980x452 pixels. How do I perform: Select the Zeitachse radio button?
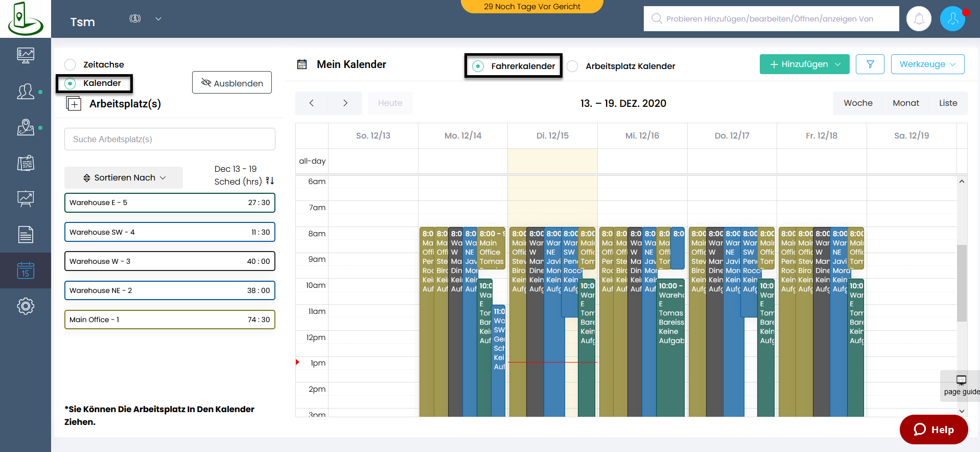tap(71, 64)
